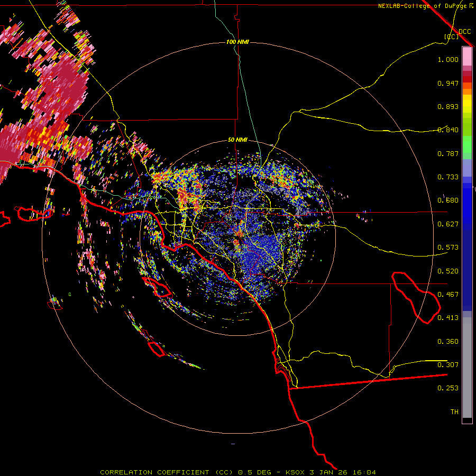The height and width of the screenshot is (476, 476).
Task: Click the 1.000 scale value
Action: pyautogui.click(x=448, y=60)
